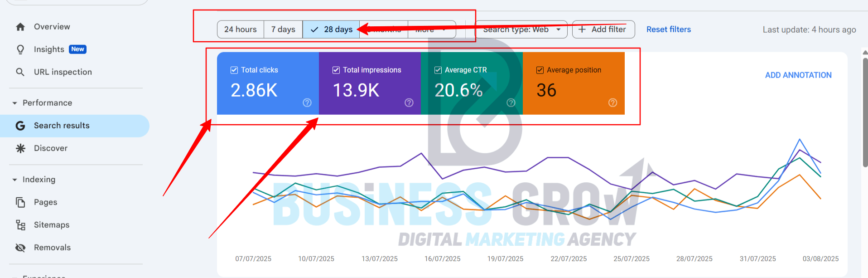Click the 25/07/2025 axis date label

coord(632,259)
